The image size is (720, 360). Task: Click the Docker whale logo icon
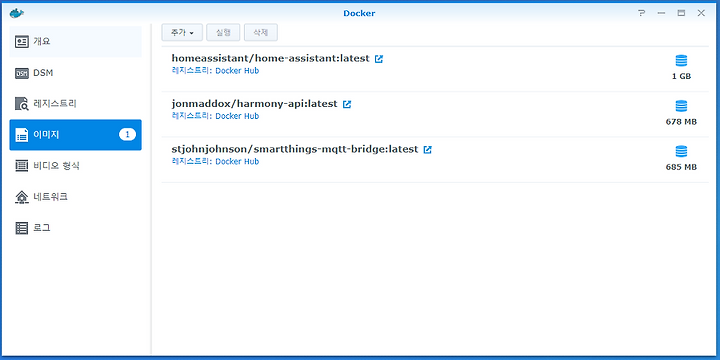click(17, 13)
